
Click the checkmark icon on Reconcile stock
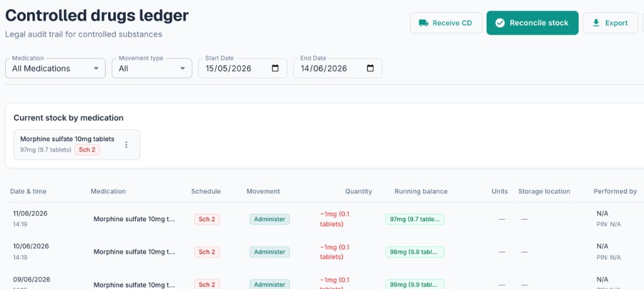500,23
